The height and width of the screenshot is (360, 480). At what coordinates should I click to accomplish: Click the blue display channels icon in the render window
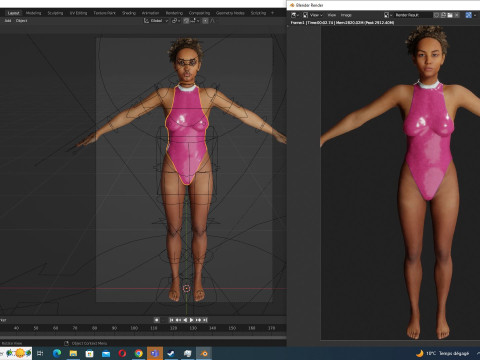pyautogui.click(x=469, y=15)
